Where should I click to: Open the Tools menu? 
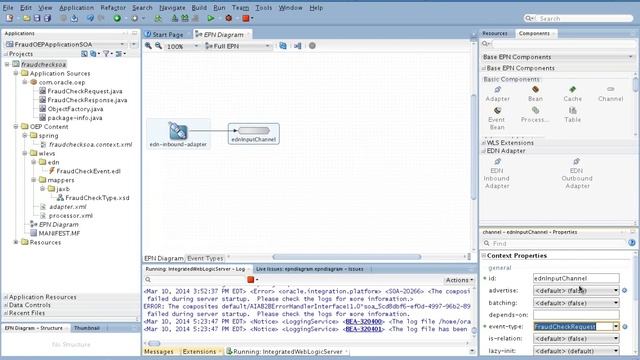click(263, 8)
